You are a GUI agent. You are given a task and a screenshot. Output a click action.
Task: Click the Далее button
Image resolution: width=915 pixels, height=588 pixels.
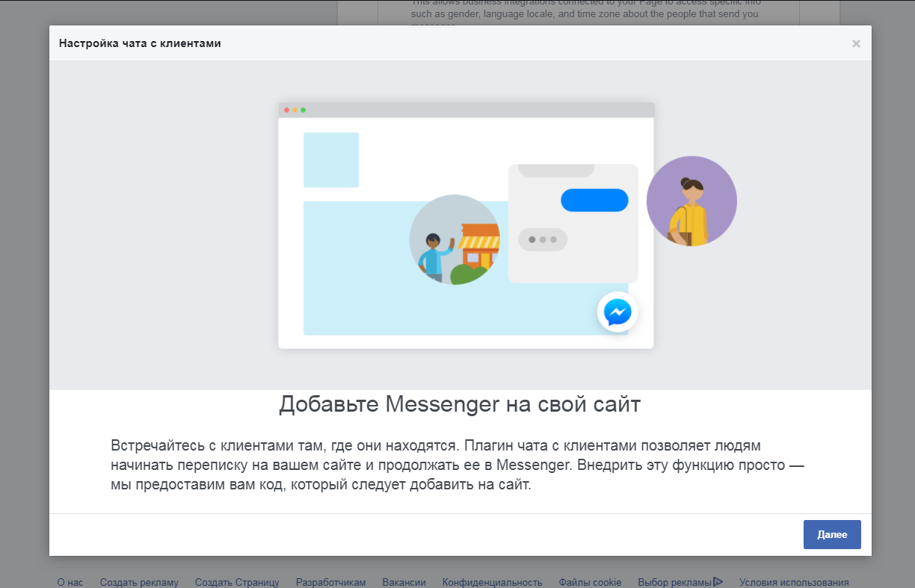point(832,534)
